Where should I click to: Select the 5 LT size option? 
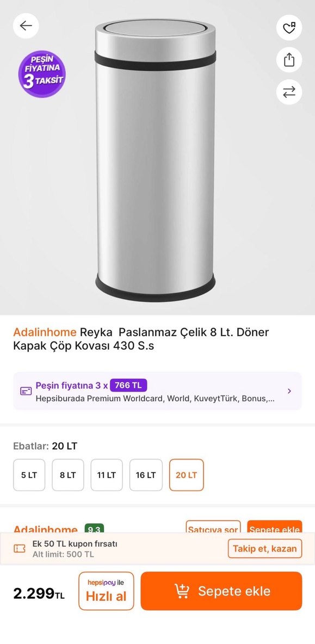point(29,474)
